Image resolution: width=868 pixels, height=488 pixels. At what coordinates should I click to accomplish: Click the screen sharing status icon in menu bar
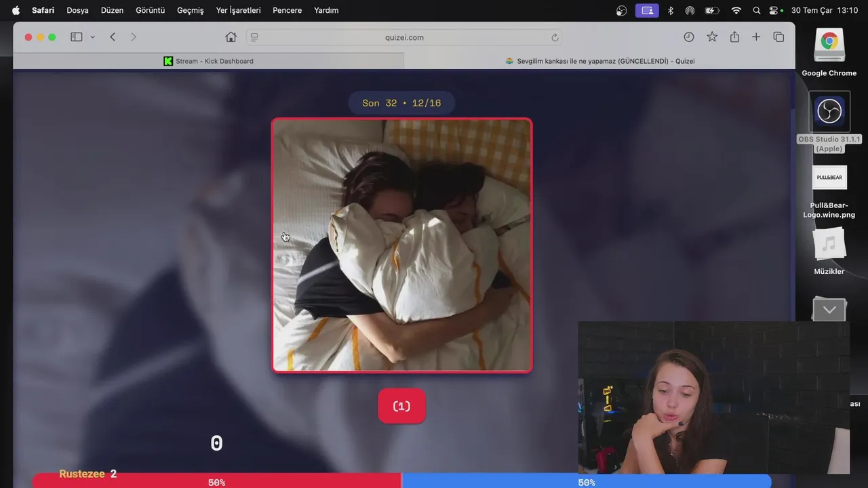[x=647, y=10]
